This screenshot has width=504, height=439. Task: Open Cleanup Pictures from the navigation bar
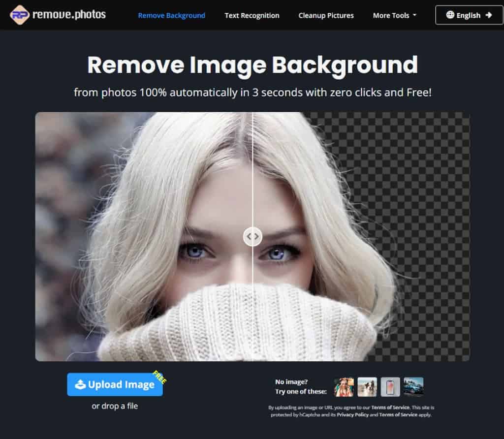click(326, 15)
